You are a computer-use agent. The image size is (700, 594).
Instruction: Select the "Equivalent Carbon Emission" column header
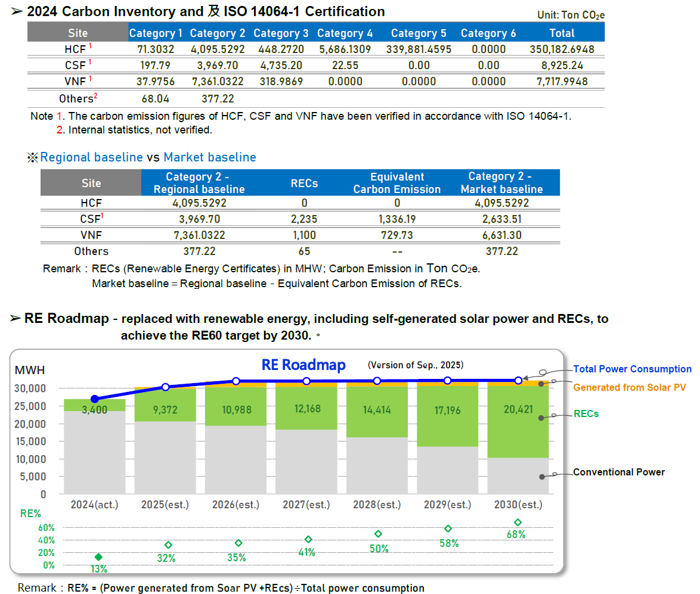pyautogui.click(x=397, y=183)
